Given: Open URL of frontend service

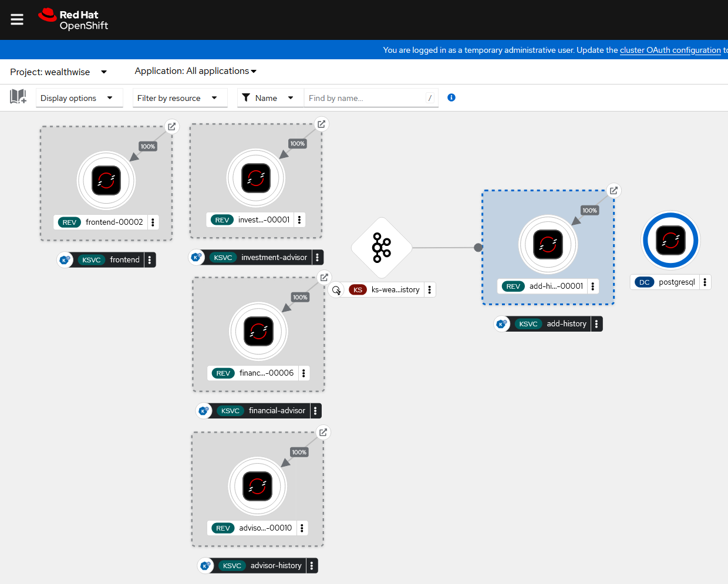Looking at the screenshot, I should (172, 126).
